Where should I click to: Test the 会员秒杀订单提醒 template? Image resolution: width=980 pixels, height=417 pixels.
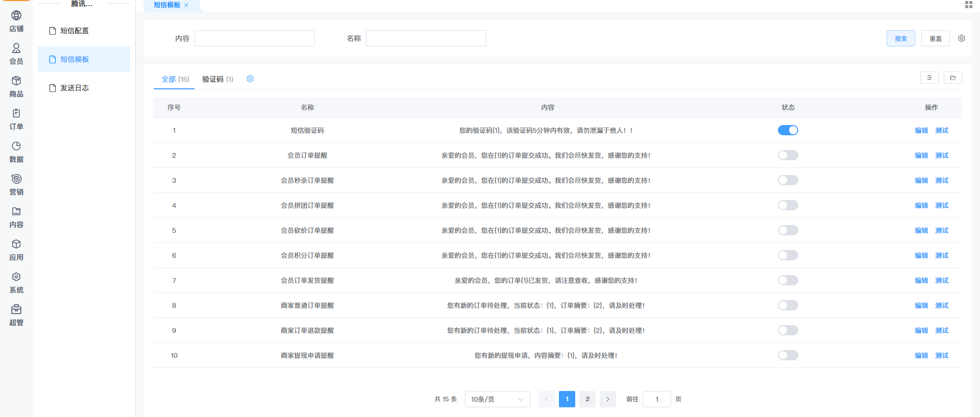pyautogui.click(x=942, y=180)
